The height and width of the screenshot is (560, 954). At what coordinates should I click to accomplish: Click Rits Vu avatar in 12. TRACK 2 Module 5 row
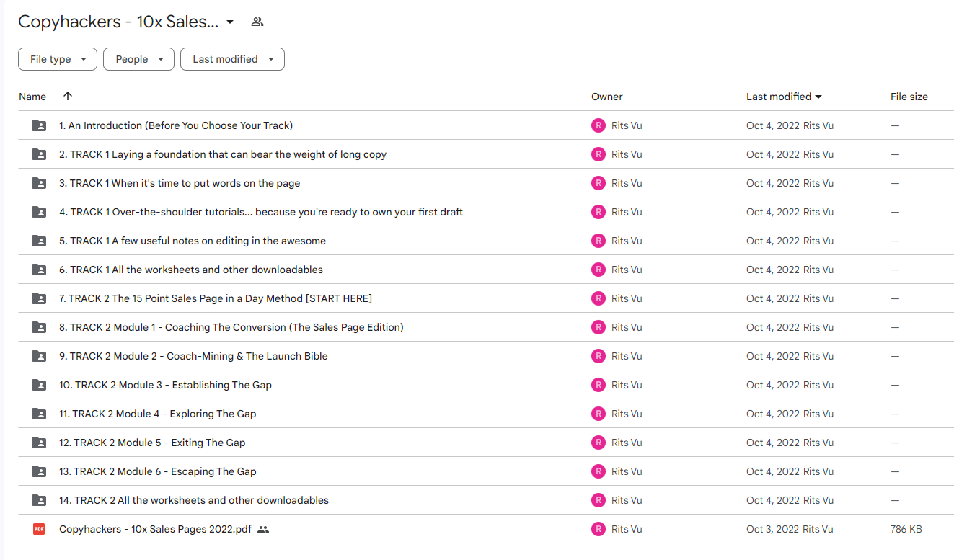click(598, 443)
